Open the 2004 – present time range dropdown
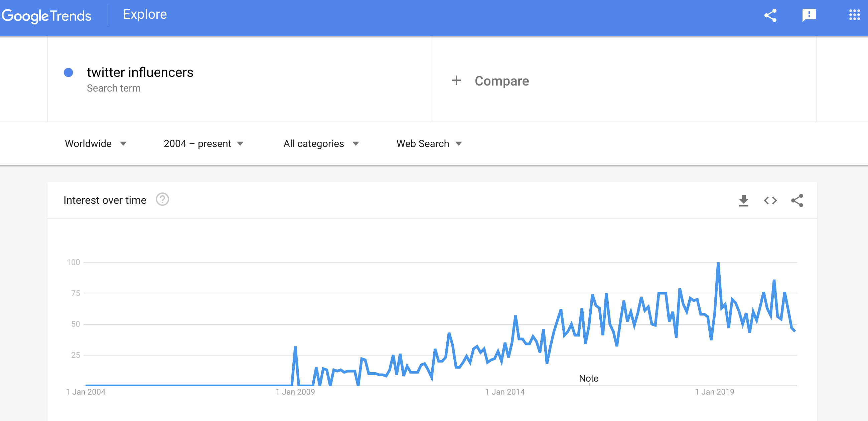This screenshot has height=421, width=868. coord(203,144)
